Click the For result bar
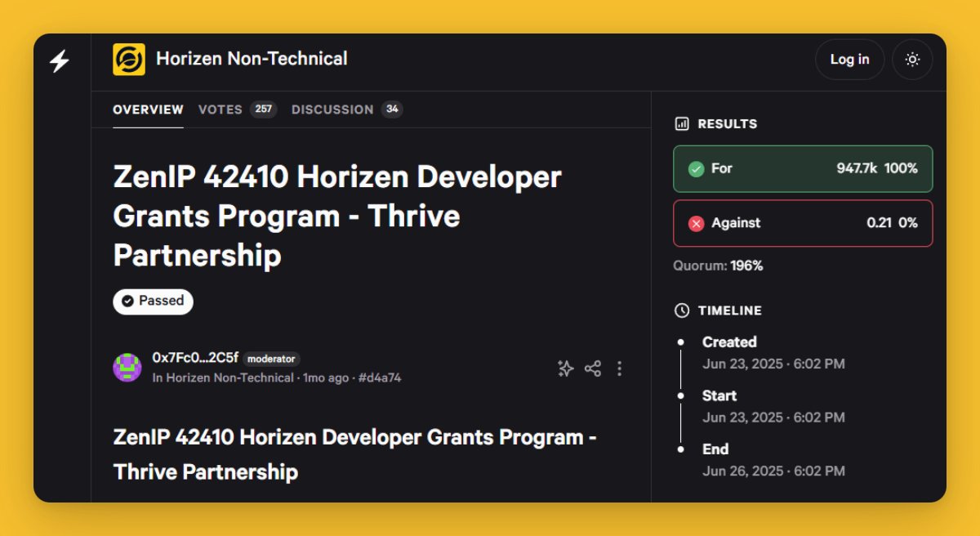Screen dimensions: 980x536 point(803,169)
